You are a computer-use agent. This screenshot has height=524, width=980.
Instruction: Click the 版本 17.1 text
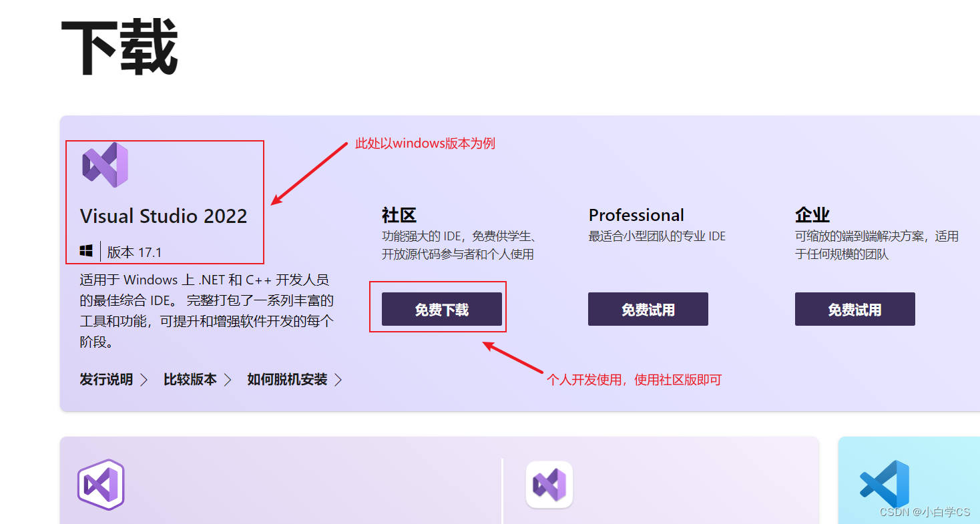(x=134, y=252)
